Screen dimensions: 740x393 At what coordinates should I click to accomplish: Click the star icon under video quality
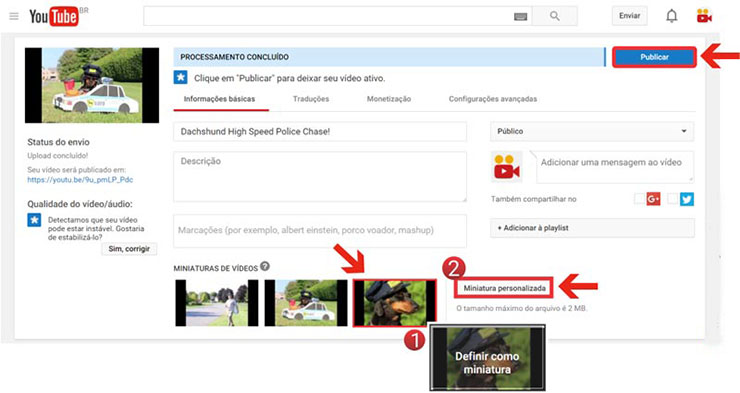click(34, 220)
